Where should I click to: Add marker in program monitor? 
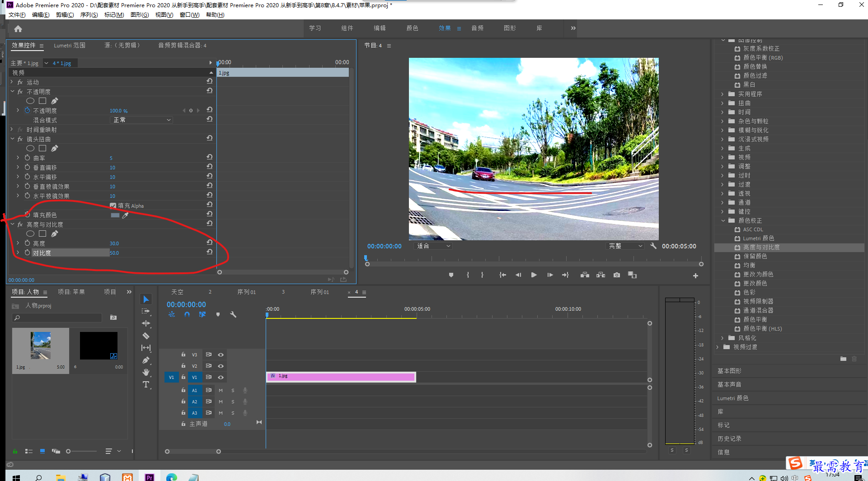(451, 275)
